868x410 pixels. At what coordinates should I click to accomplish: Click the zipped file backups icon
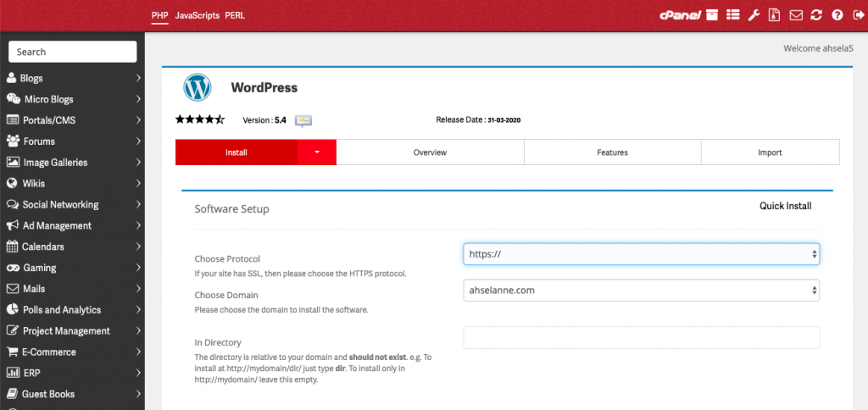coord(775,15)
